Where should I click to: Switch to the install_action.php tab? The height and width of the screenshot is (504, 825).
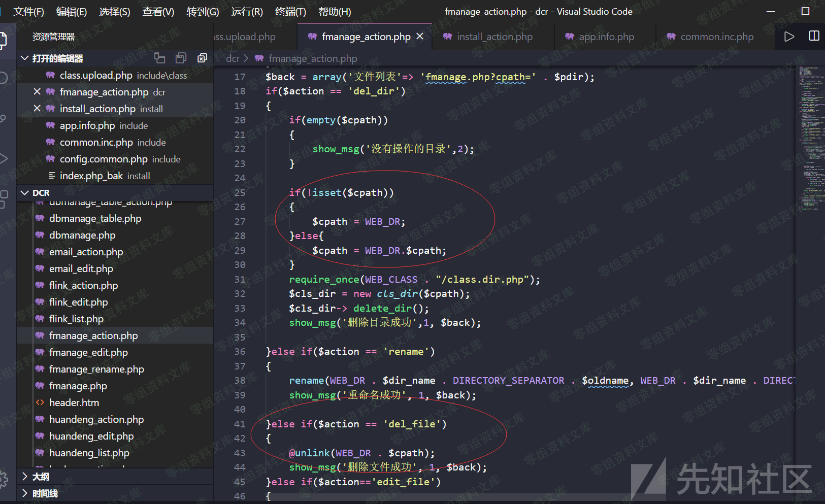[494, 37]
